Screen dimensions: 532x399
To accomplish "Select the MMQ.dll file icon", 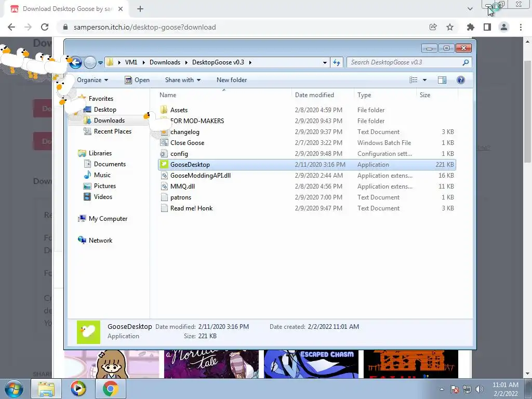I will point(164,187).
